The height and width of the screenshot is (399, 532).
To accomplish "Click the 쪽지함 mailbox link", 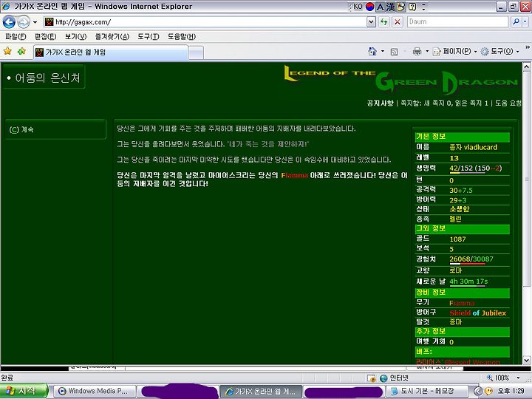I will click(444, 103).
